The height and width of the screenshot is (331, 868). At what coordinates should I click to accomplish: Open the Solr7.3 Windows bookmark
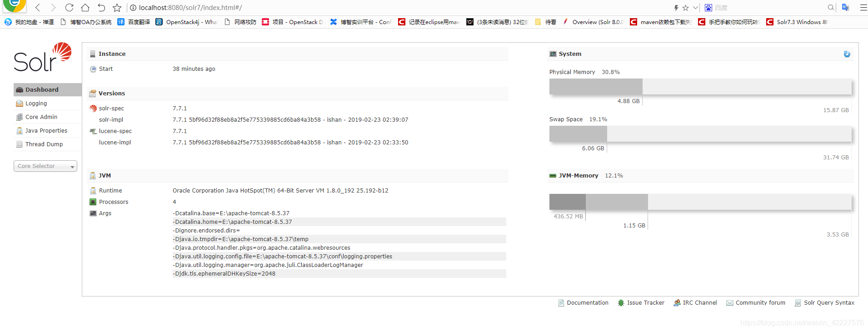point(798,22)
